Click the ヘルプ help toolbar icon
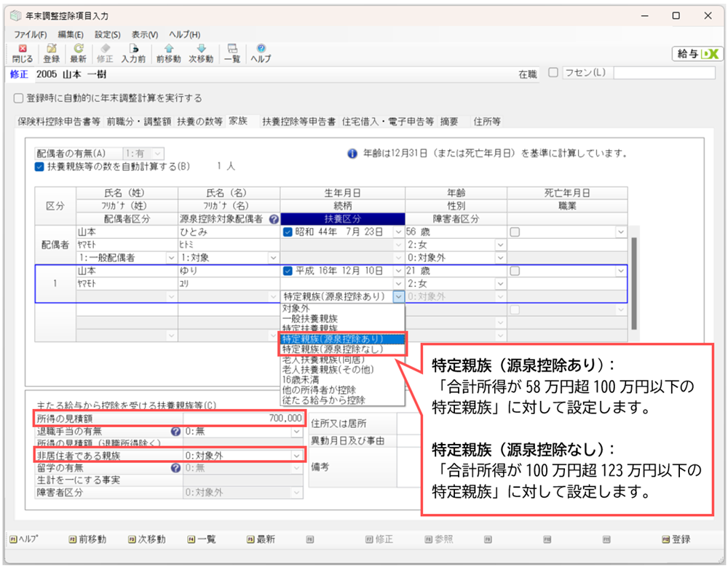728x567 pixels. tap(261, 53)
